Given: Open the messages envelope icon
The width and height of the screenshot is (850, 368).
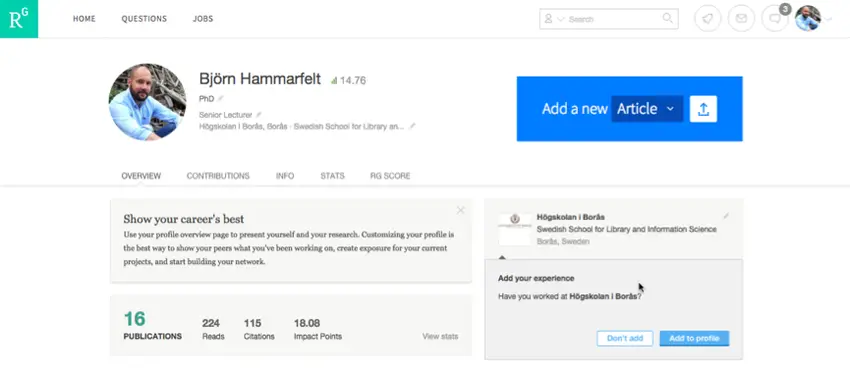Looking at the screenshot, I should click(741, 19).
